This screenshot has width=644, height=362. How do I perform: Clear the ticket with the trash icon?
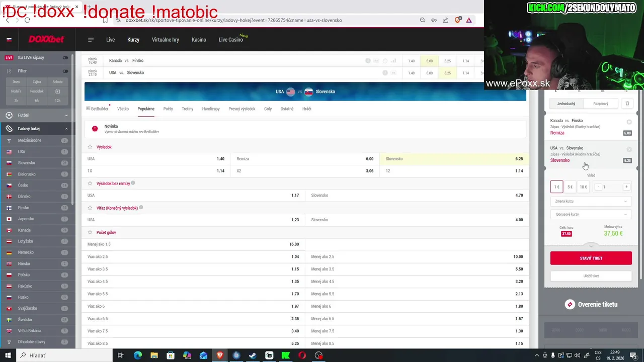pyautogui.click(x=627, y=104)
